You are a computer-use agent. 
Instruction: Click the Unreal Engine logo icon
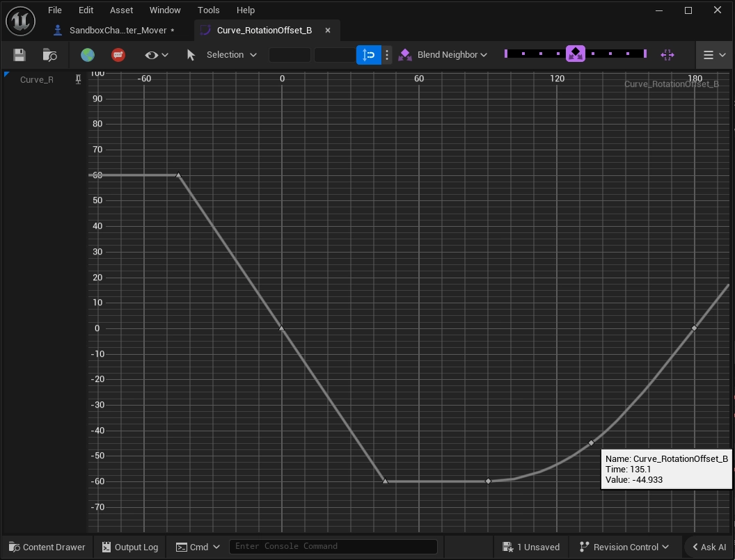[x=21, y=21]
